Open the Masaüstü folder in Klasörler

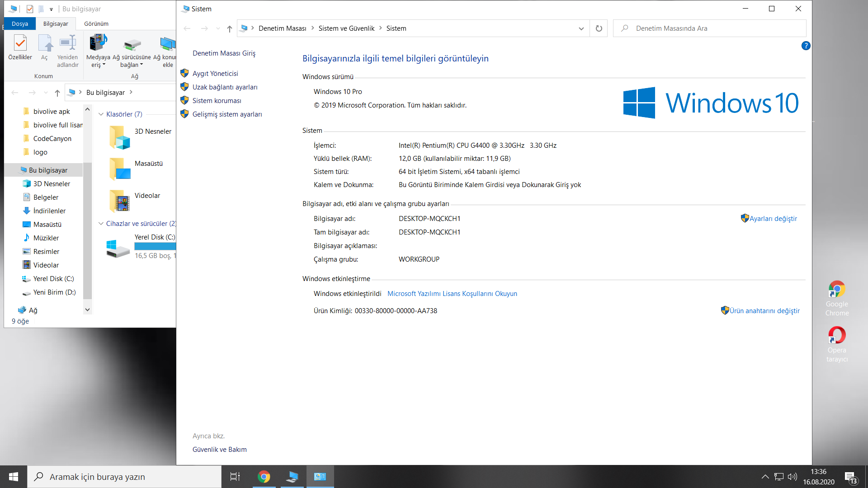click(120, 169)
